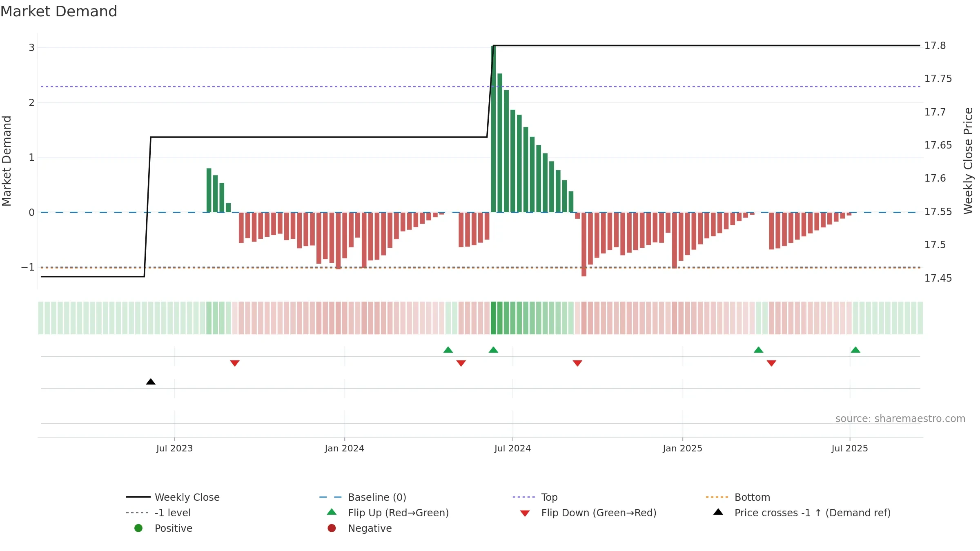The width and height of the screenshot is (980, 551).
Task: Toggle the Bottom legend entry
Action: point(738,497)
